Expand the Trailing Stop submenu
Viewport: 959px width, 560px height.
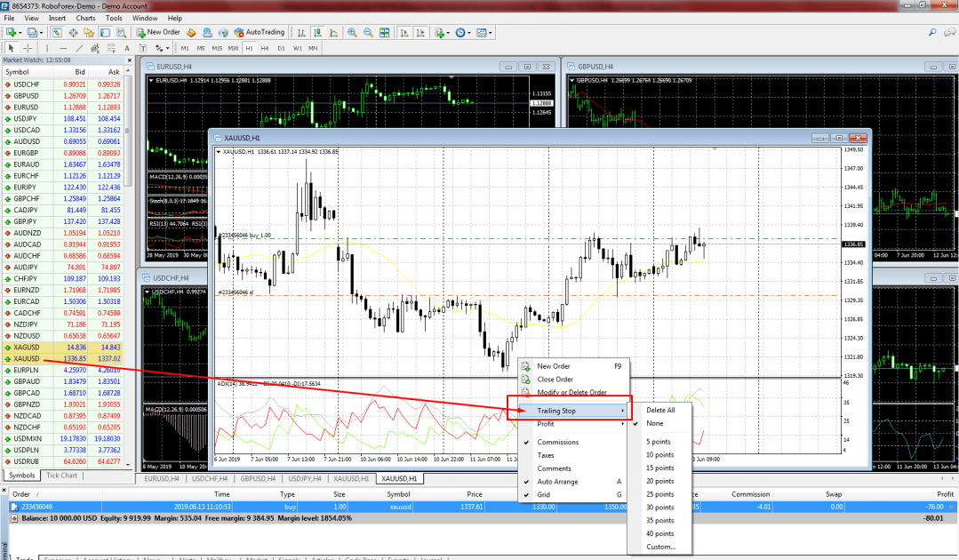click(x=573, y=411)
